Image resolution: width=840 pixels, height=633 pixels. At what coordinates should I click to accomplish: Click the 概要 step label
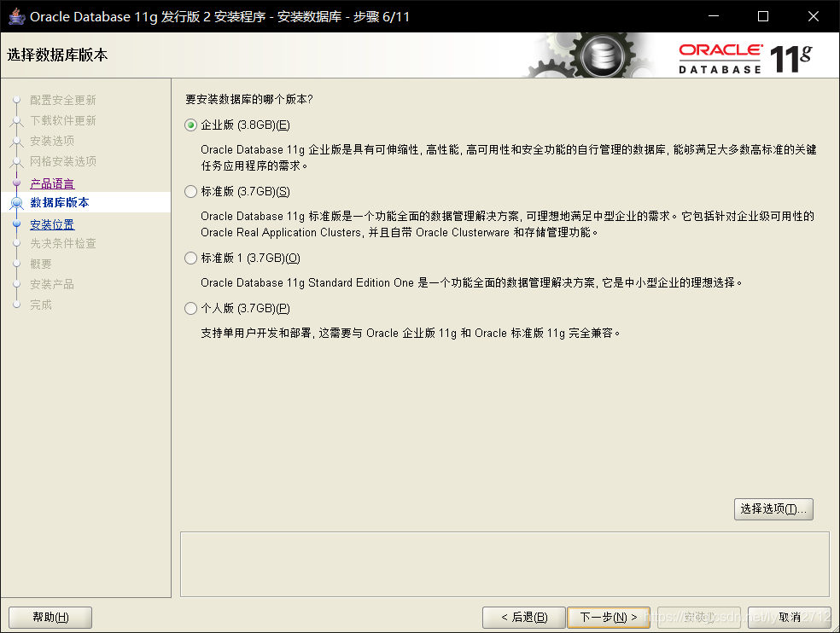[41, 264]
